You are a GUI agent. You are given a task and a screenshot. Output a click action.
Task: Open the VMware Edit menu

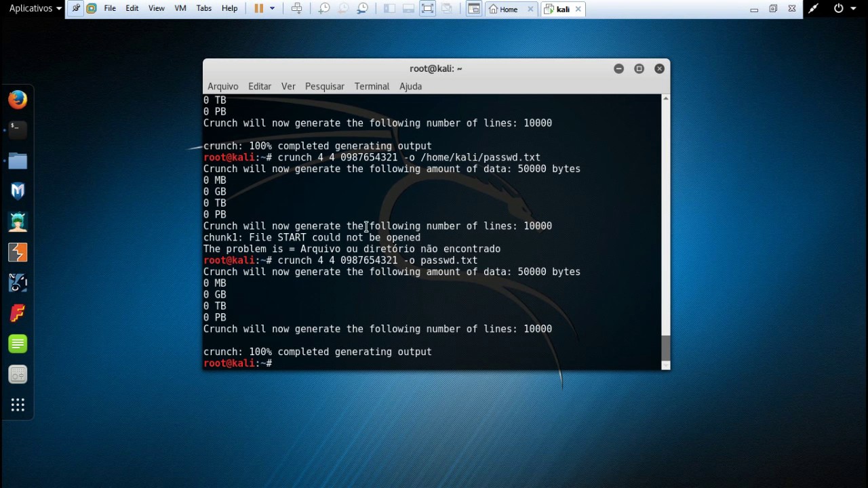click(132, 9)
